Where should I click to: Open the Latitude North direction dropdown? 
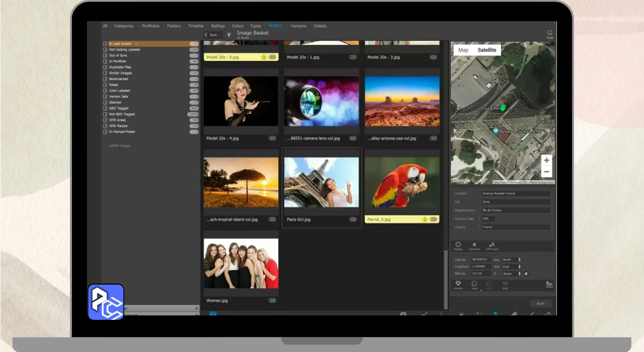512,259
